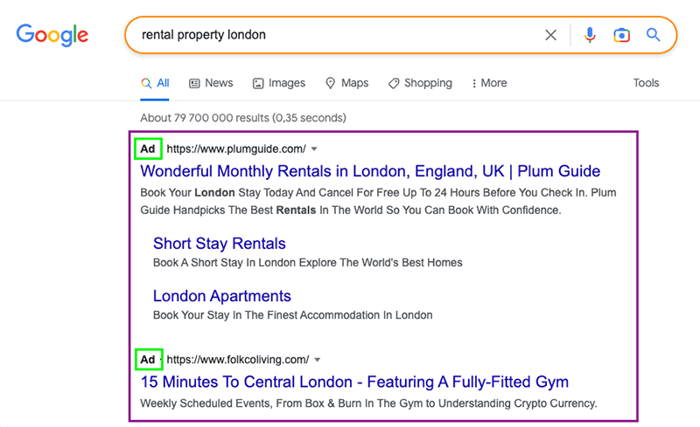Open 15 Minutes To Central London ad link
700x427 pixels.
pyautogui.click(x=354, y=382)
